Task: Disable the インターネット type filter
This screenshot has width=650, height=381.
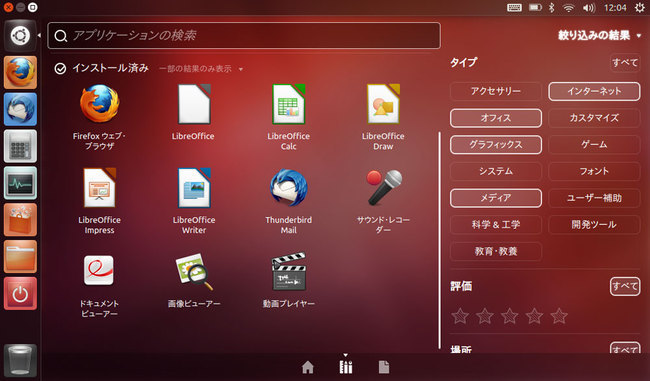Action: click(x=594, y=91)
